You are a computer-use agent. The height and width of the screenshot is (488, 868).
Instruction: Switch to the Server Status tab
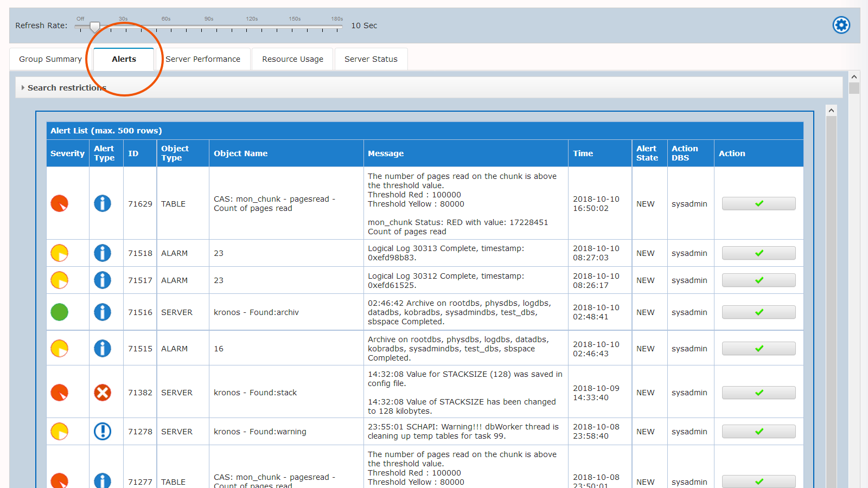[371, 59]
